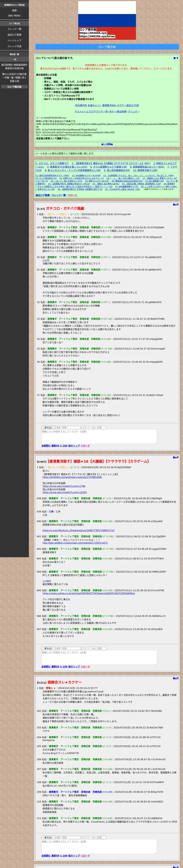Click 最新50 under thread 2:947

click(x=55, y=666)
